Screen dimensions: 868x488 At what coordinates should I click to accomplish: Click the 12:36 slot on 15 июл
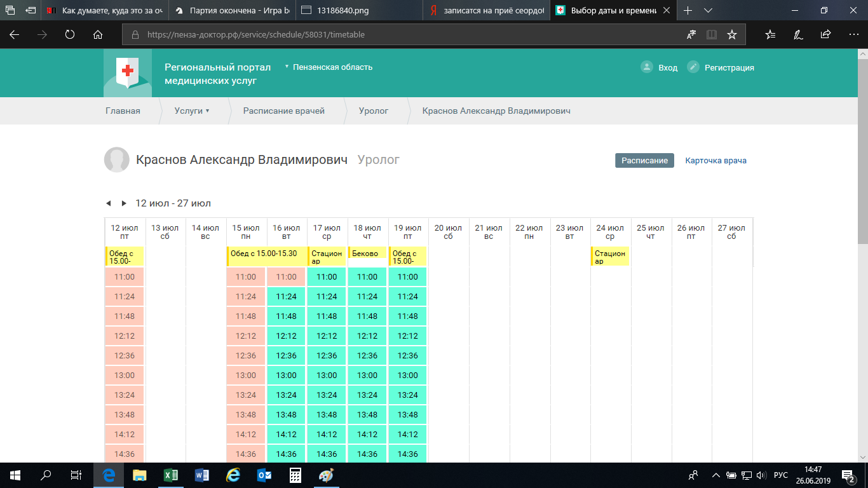pyautogui.click(x=246, y=356)
